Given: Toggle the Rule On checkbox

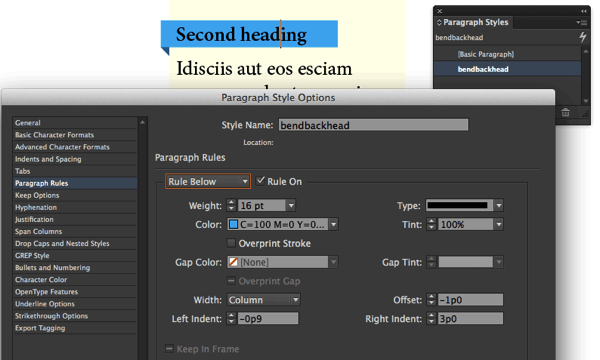Looking at the screenshot, I should [x=260, y=181].
